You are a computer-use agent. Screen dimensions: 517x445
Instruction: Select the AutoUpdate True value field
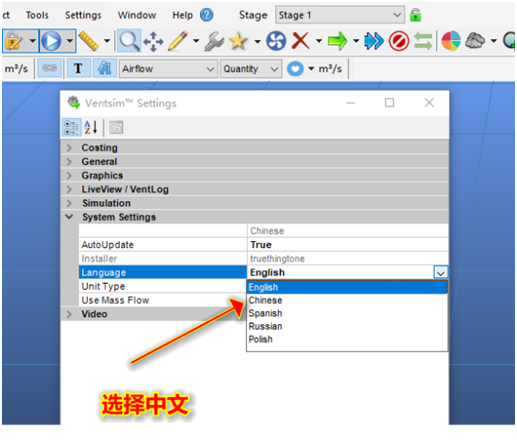(x=347, y=245)
